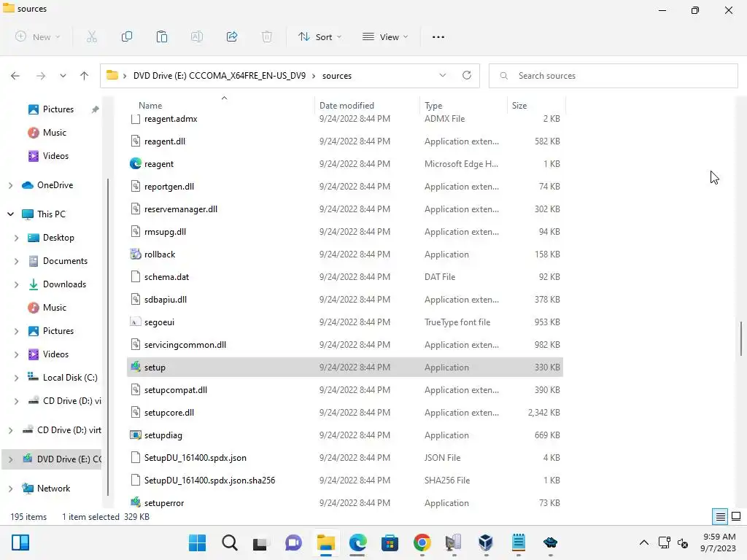Click DVD Drive (E:) breadcrumb segment
This screenshot has height=560, width=747.
[x=220, y=76]
